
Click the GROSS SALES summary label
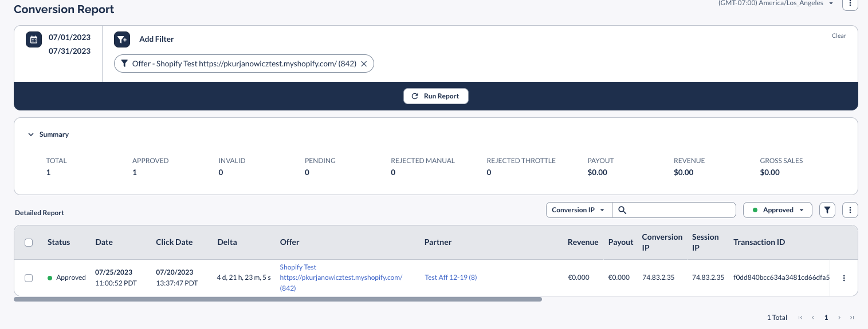pos(781,161)
